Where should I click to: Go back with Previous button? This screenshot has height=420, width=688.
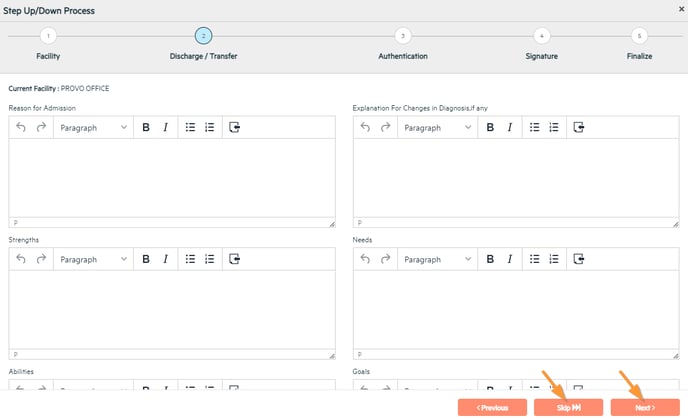coord(492,407)
